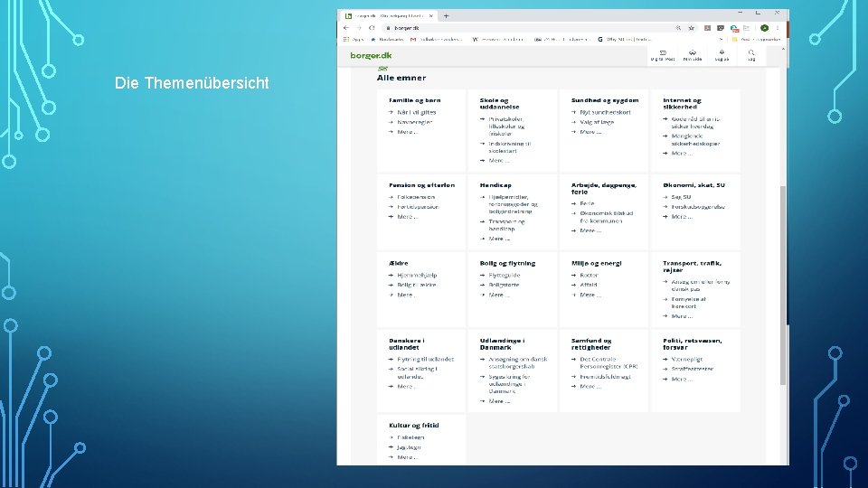The image size is (868, 488).
Task: Reload the borger.dk page
Action: [x=372, y=28]
